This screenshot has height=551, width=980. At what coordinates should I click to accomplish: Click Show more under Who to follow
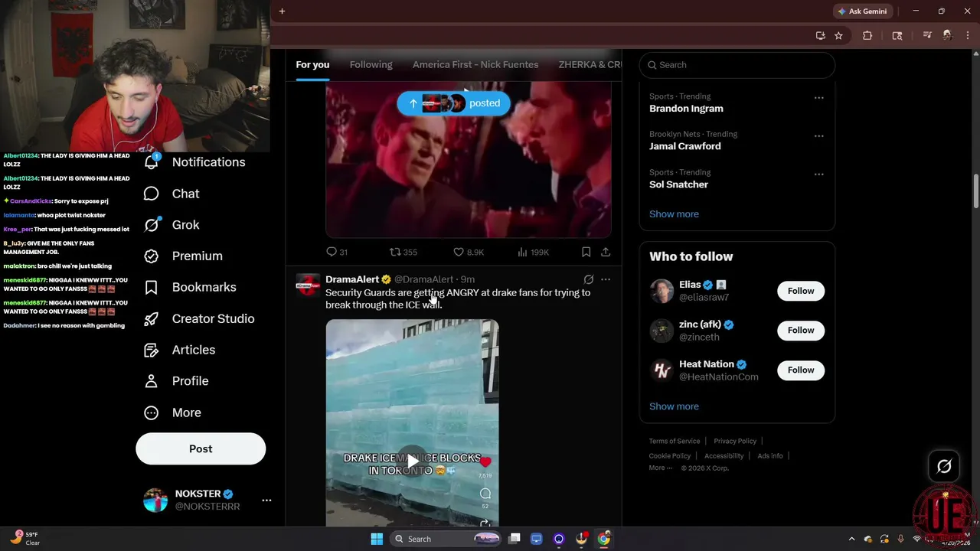pos(674,406)
